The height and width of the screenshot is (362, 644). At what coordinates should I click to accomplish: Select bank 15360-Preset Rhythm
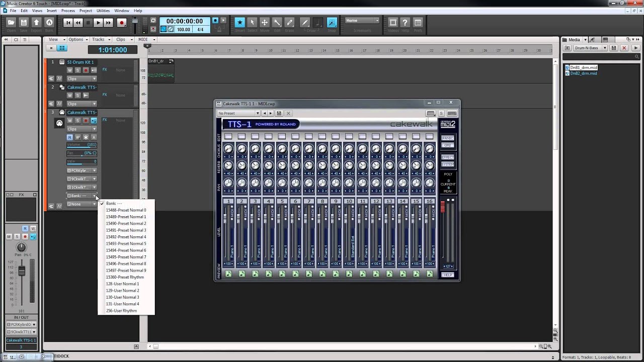(x=126, y=277)
